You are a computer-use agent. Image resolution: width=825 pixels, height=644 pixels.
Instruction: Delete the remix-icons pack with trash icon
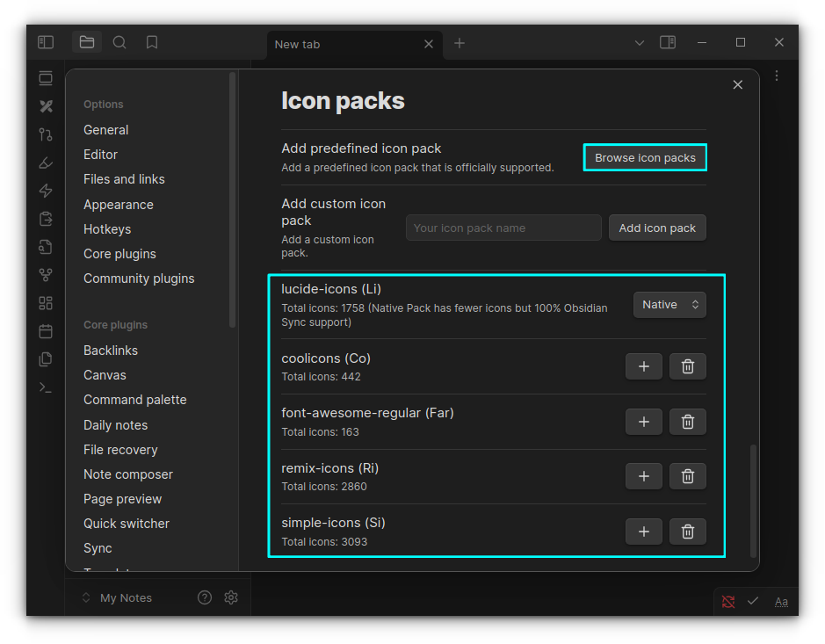pyautogui.click(x=687, y=476)
